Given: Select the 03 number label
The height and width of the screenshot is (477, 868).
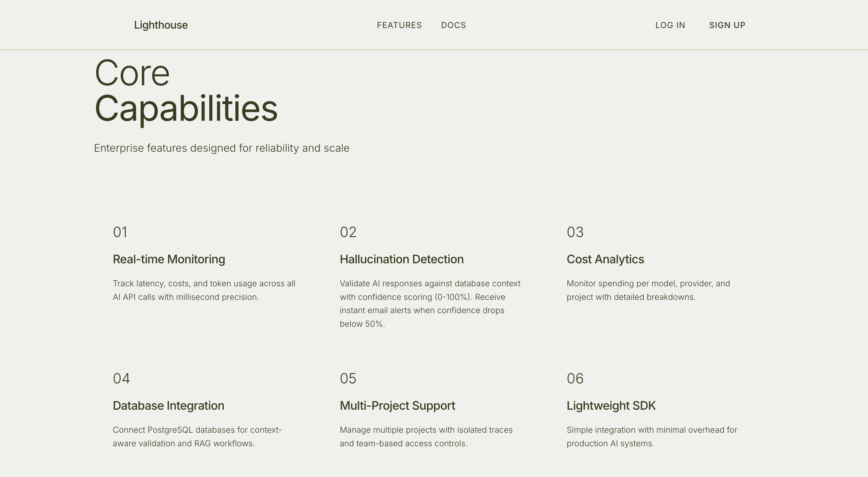Looking at the screenshot, I should tap(575, 232).
